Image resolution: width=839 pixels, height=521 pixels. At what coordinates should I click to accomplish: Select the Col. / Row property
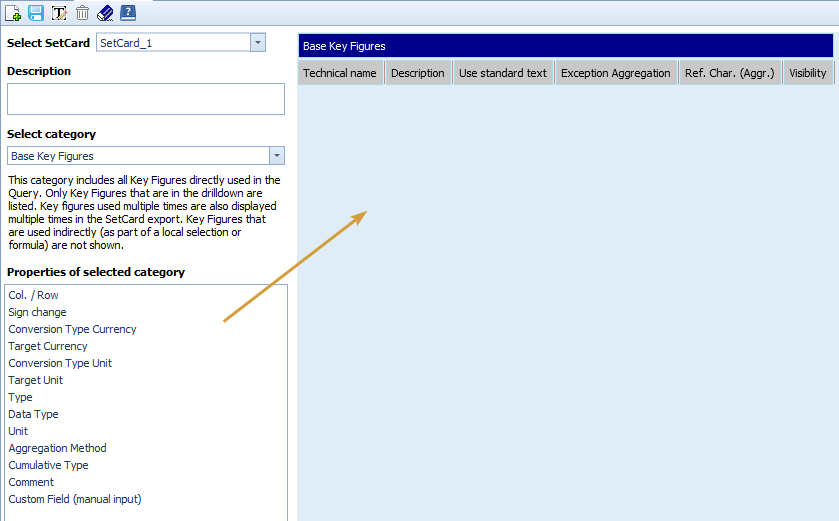point(33,295)
